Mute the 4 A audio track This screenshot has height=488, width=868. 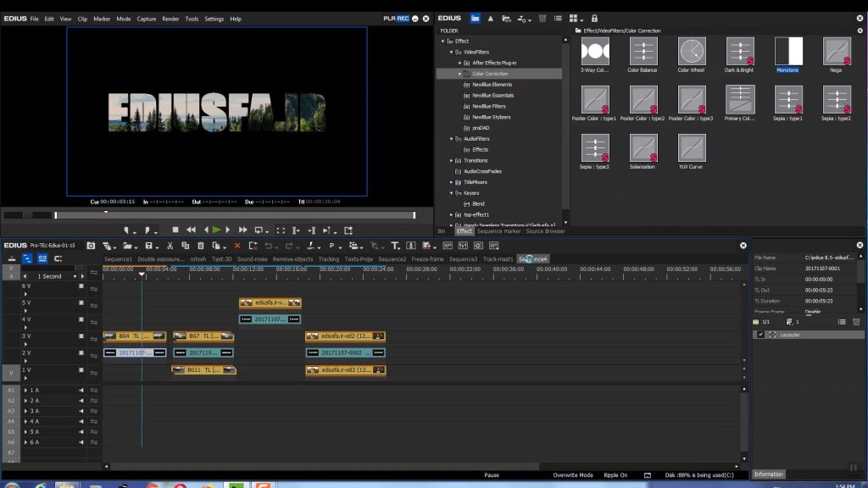tap(81, 421)
